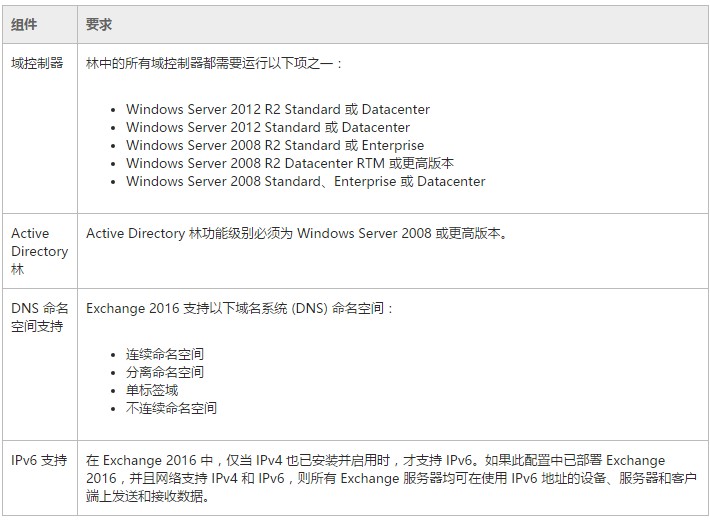Click Windows Server 2008 R2 Standard 或 Enterprise
710x521 pixels.
(275, 145)
